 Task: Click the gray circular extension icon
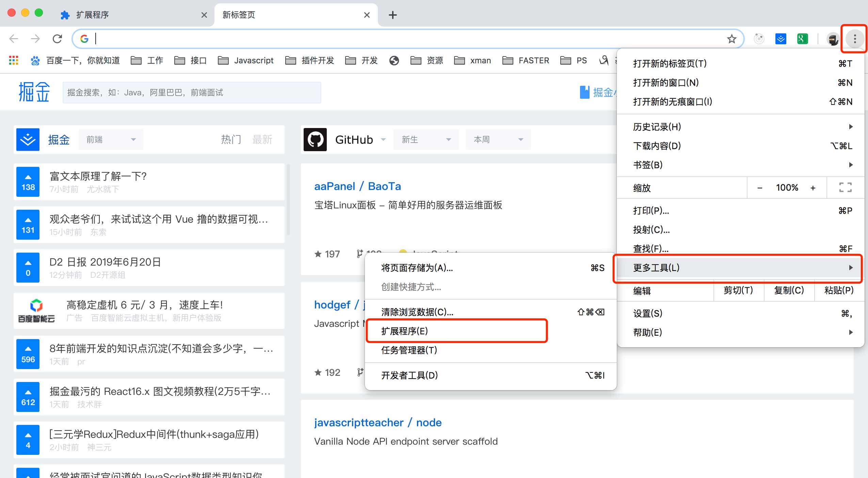[759, 39]
